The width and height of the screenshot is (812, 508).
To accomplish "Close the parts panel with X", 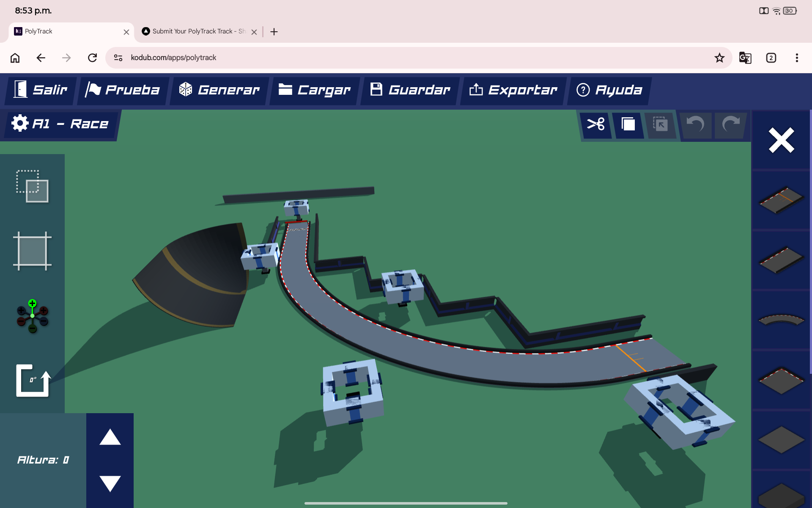I will (781, 140).
